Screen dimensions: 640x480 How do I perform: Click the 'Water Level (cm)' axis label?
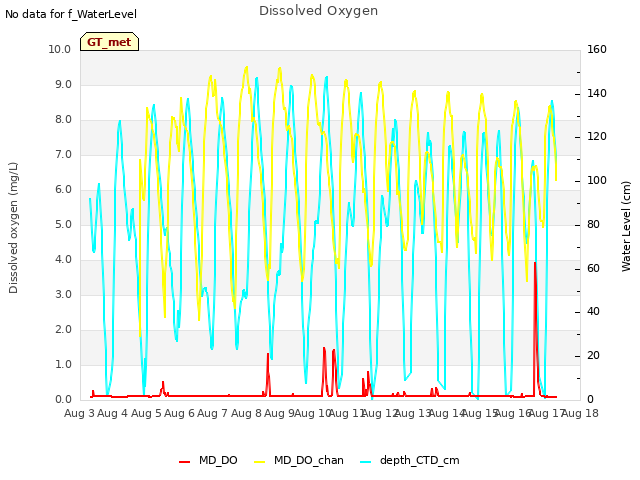pos(626,227)
